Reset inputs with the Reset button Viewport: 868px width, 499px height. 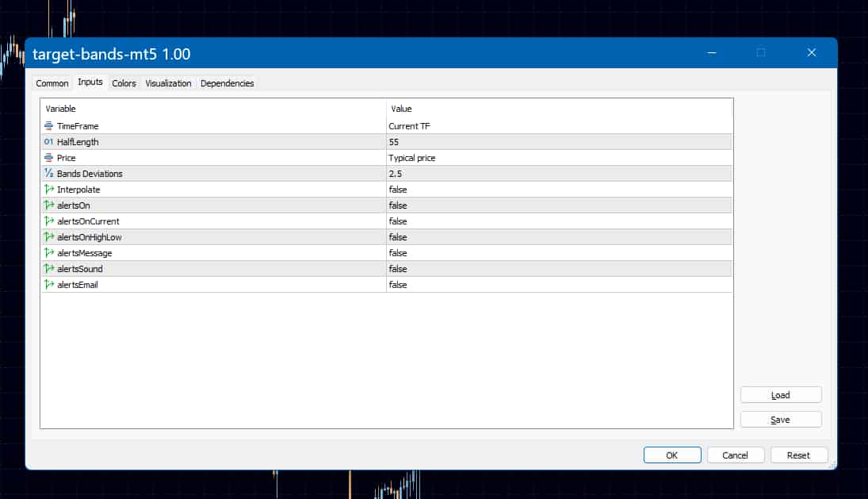[x=798, y=455]
